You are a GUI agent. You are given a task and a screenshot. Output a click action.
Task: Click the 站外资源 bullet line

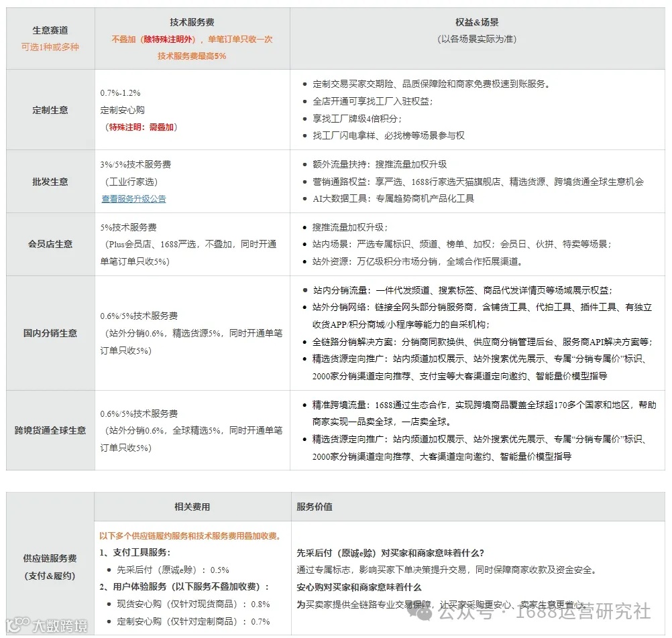click(417, 261)
